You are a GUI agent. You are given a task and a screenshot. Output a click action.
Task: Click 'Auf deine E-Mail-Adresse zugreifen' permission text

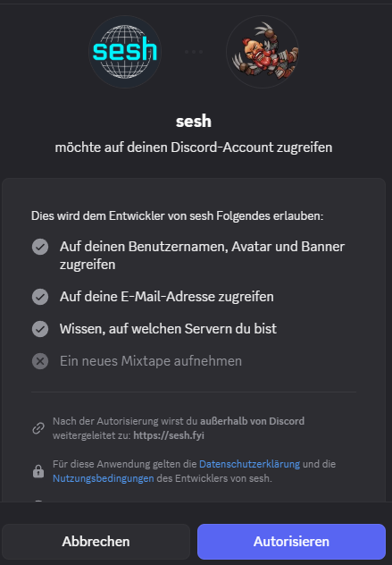coord(167,297)
